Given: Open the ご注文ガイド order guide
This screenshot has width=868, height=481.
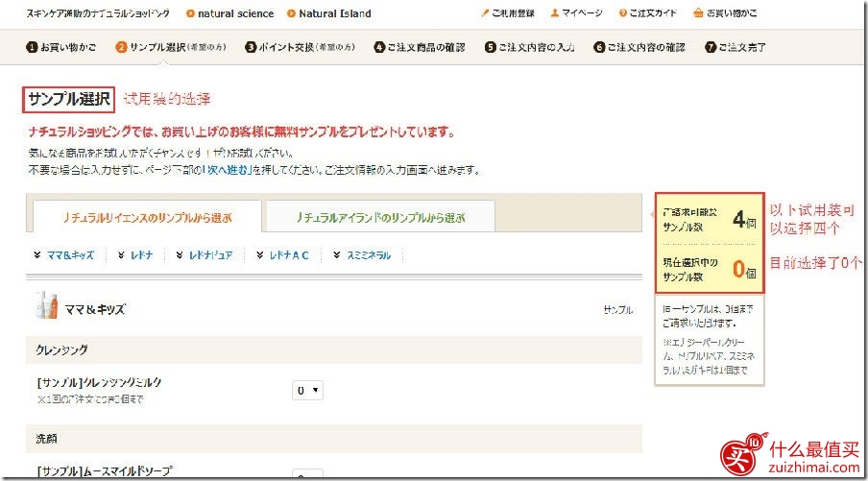Looking at the screenshot, I should click(x=653, y=13).
